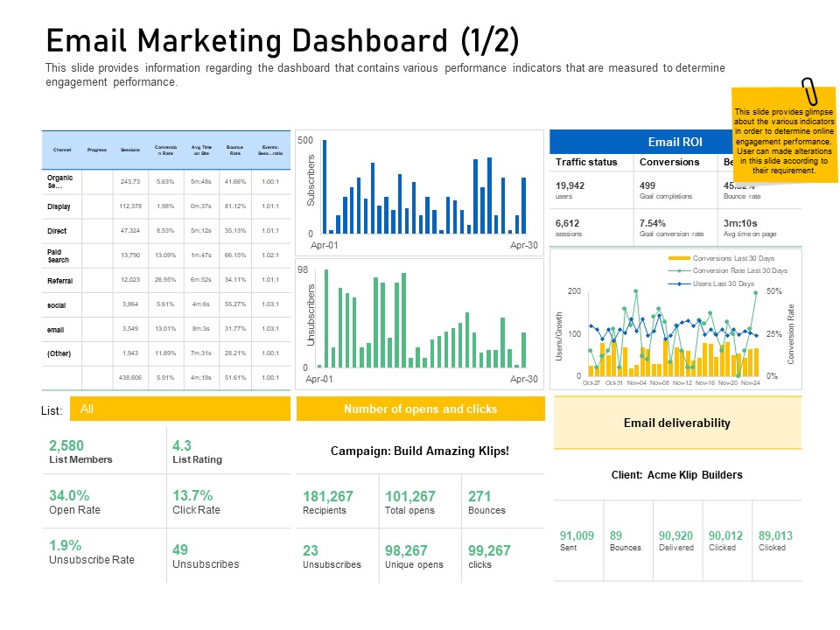Click the 13.7% Click Rate metric

pos(196,502)
